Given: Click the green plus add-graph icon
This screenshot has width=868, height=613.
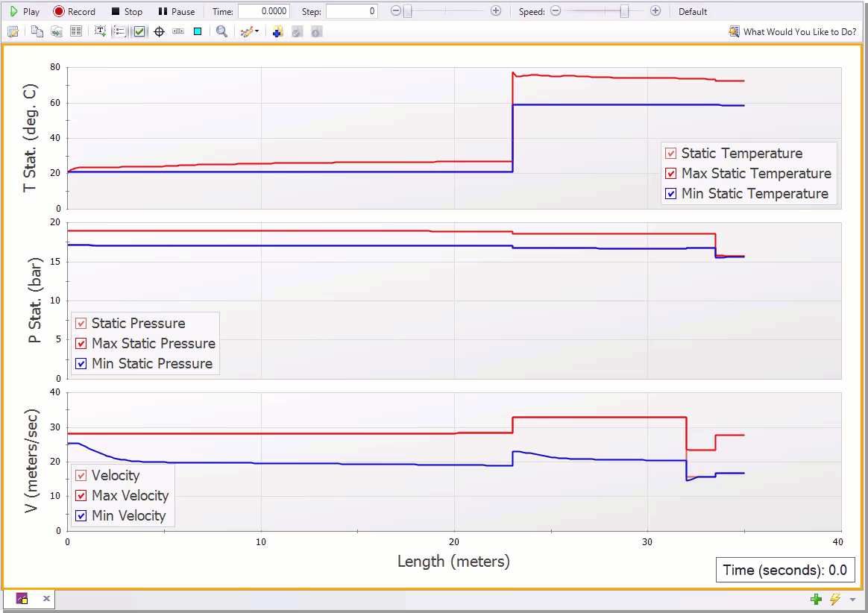Looking at the screenshot, I should point(815,599).
